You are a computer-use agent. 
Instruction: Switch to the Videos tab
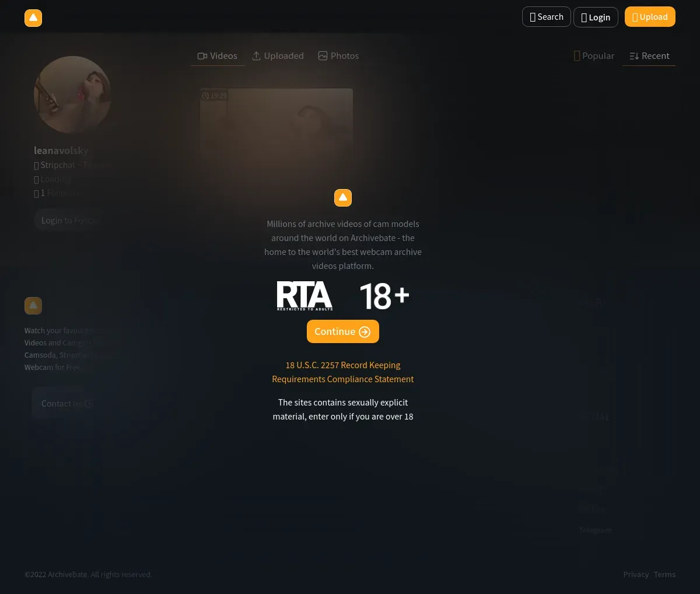tap(218, 56)
